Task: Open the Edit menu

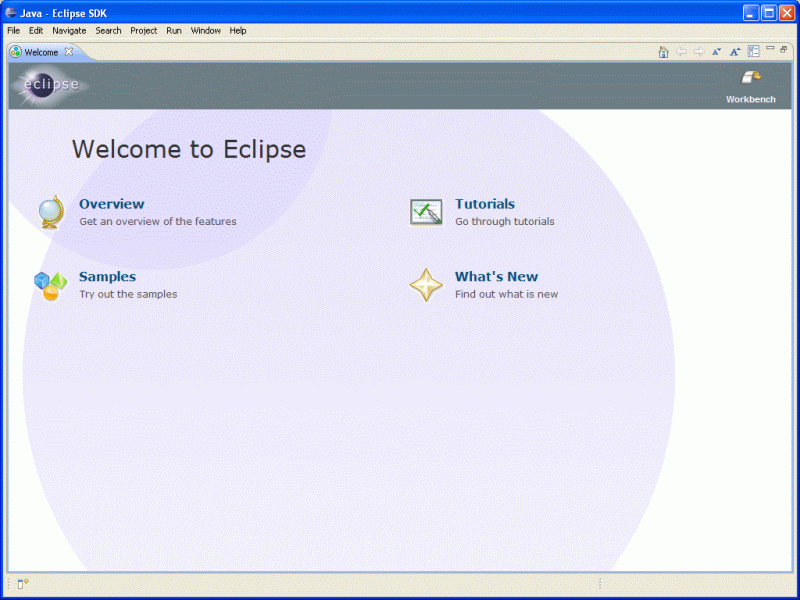Action: tap(36, 31)
